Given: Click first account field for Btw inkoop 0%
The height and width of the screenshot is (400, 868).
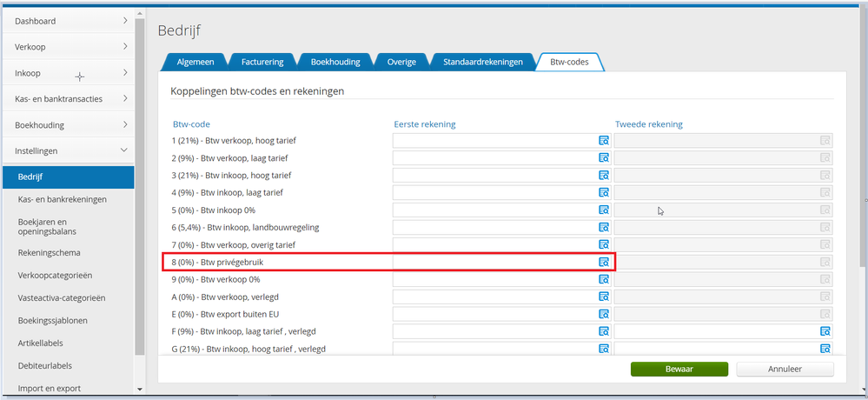Looking at the screenshot, I should tap(501, 210).
